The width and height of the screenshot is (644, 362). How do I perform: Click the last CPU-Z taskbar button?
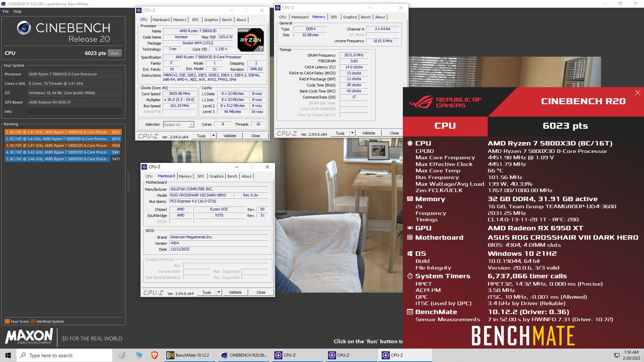tap(405, 355)
